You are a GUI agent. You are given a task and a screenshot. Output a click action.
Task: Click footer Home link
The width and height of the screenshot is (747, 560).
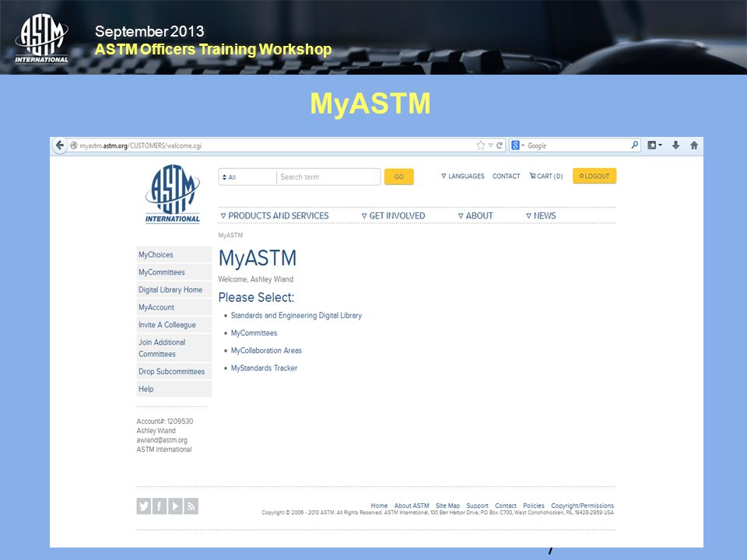[x=379, y=506]
